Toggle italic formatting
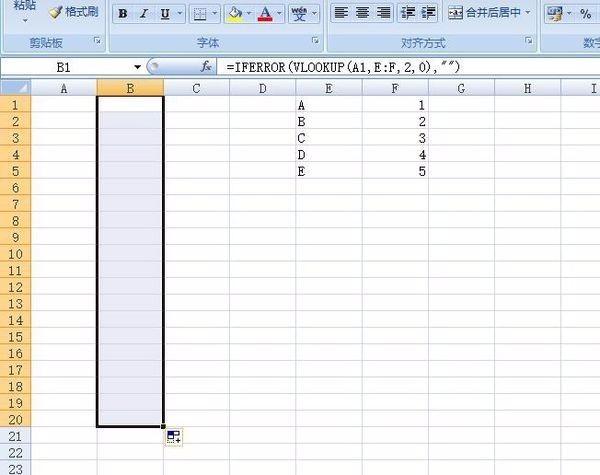Viewport: 600px width, 475px height. pyautogui.click(x=143, y=14)
